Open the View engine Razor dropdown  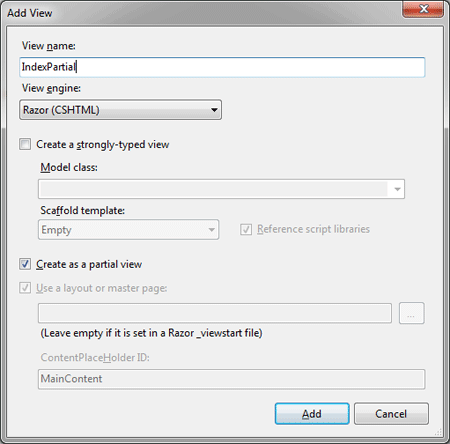pos(120,110)
